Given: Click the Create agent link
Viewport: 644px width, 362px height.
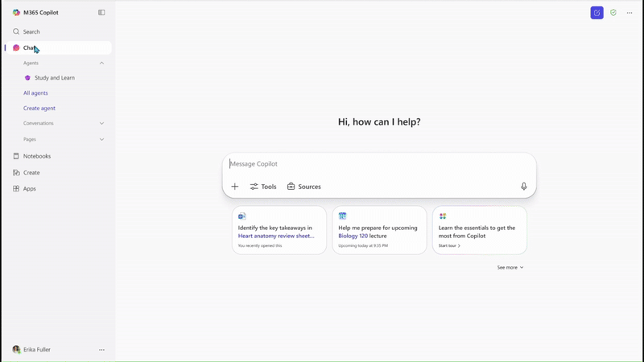Looking at the screenshot, I should 39,109.
